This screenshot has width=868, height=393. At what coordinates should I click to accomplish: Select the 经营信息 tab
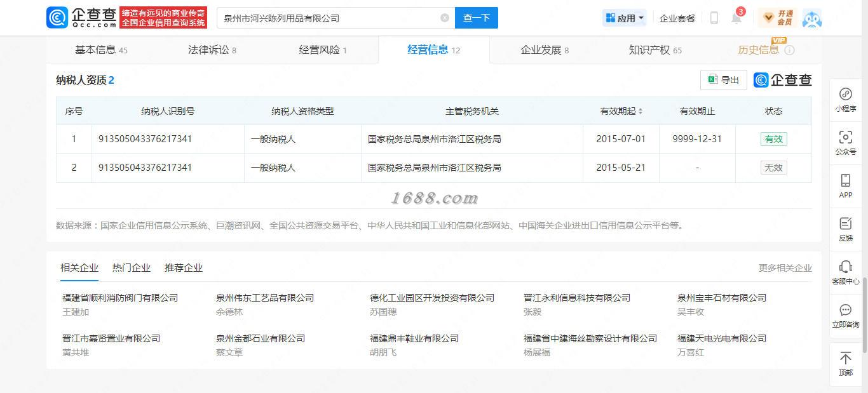pyautogui.click(x=433, y=50)
